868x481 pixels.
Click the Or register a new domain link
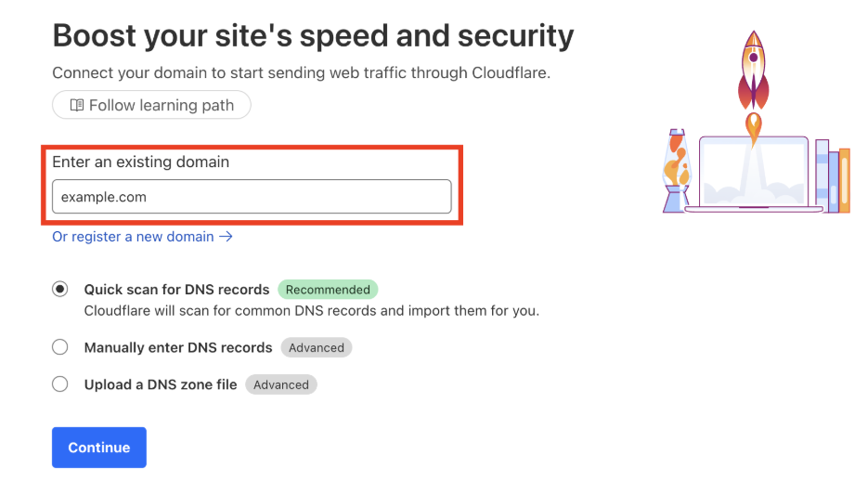[x=133, y=237]
